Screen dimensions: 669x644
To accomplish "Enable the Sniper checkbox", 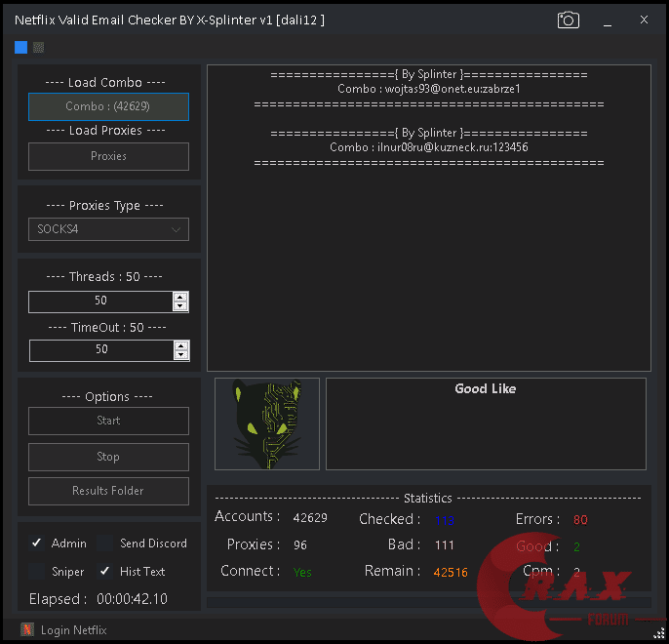I will coord(37,571).
